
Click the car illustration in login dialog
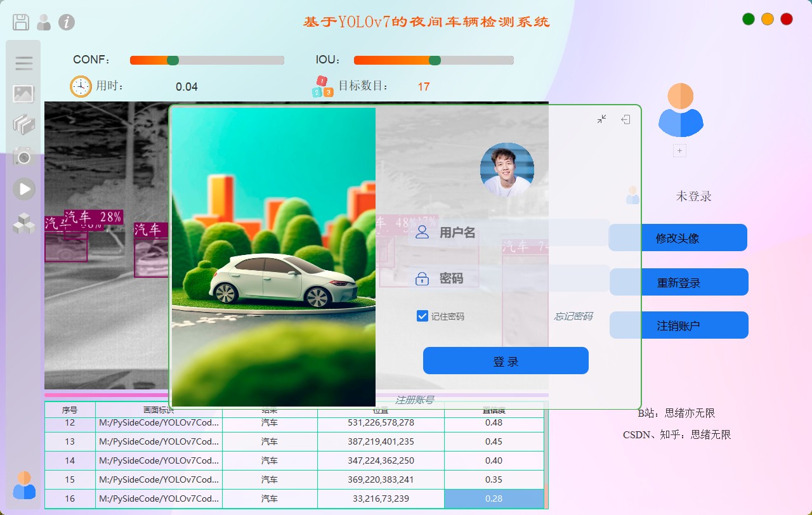pyautogui.click(x=274, y=257)
